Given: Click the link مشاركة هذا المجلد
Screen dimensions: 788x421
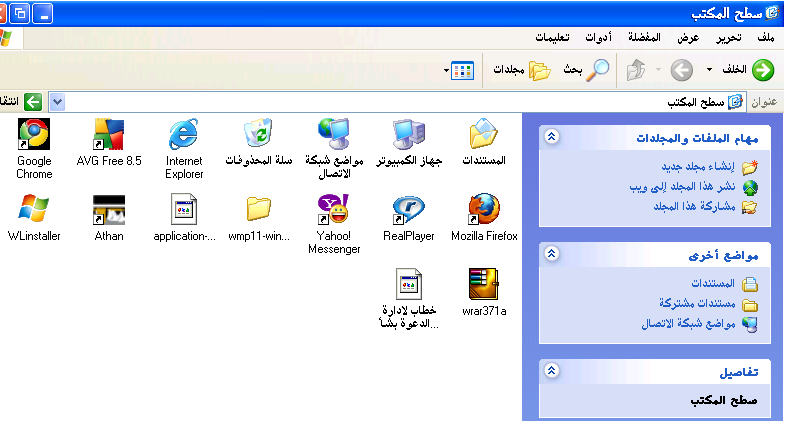Looking at the screenshot, I should 694,206.
